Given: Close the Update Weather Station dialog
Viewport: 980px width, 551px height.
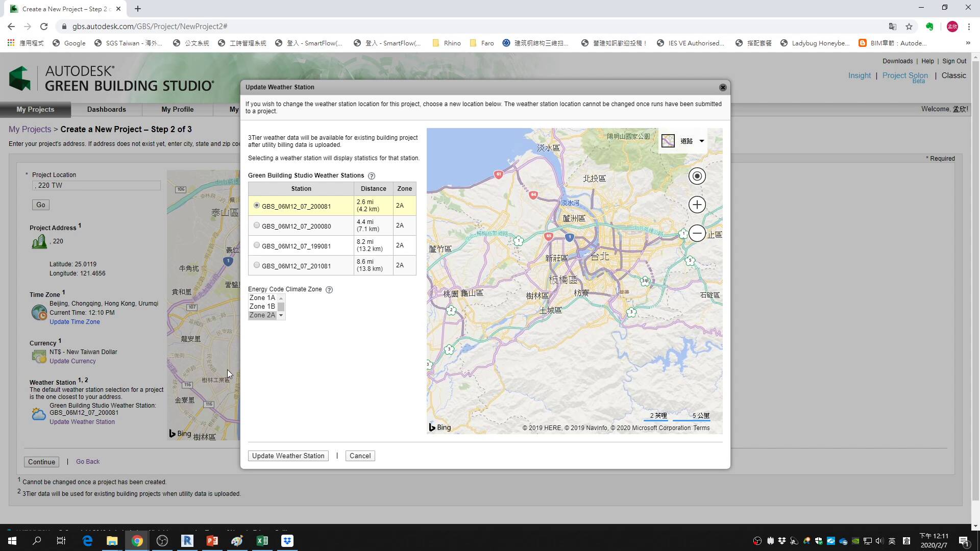Looking at the screenshot, I should click(723, 87).
